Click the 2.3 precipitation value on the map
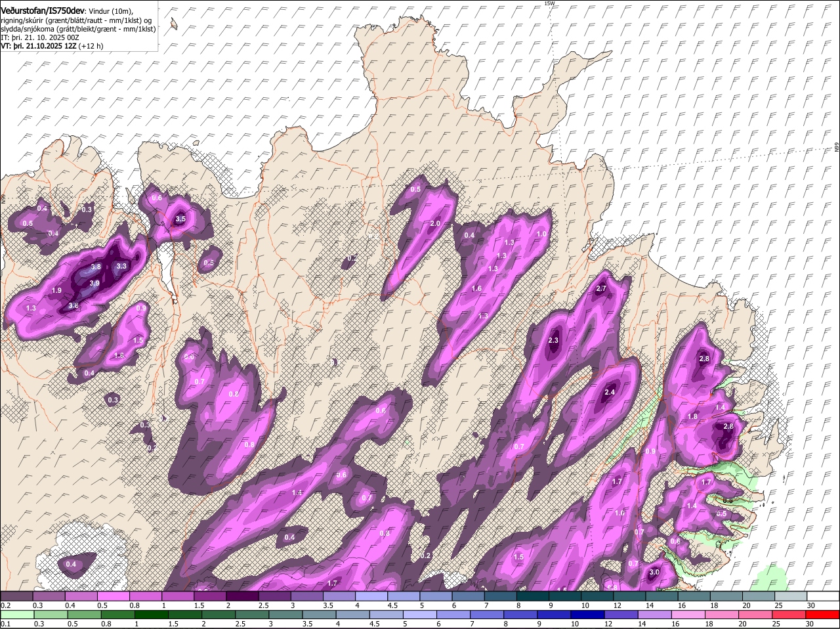Image resolution: width=840 pixels, height=629 pixels. [x=553, y=340]
